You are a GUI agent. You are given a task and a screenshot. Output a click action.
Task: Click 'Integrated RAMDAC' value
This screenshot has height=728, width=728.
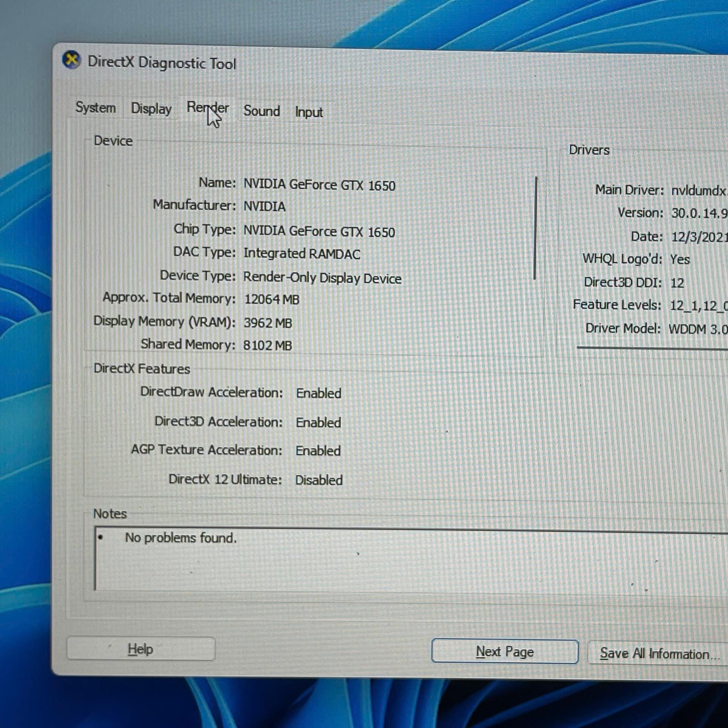tap(302, 254)
